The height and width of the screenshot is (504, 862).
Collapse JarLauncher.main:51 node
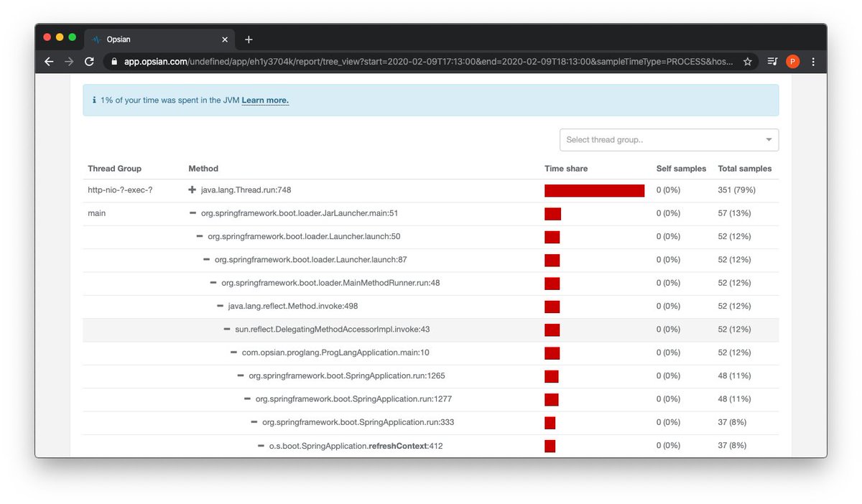pos(193,213)
